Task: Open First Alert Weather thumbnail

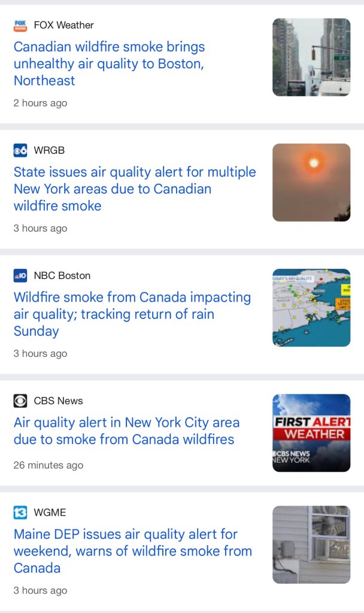Action: (311, 432)
